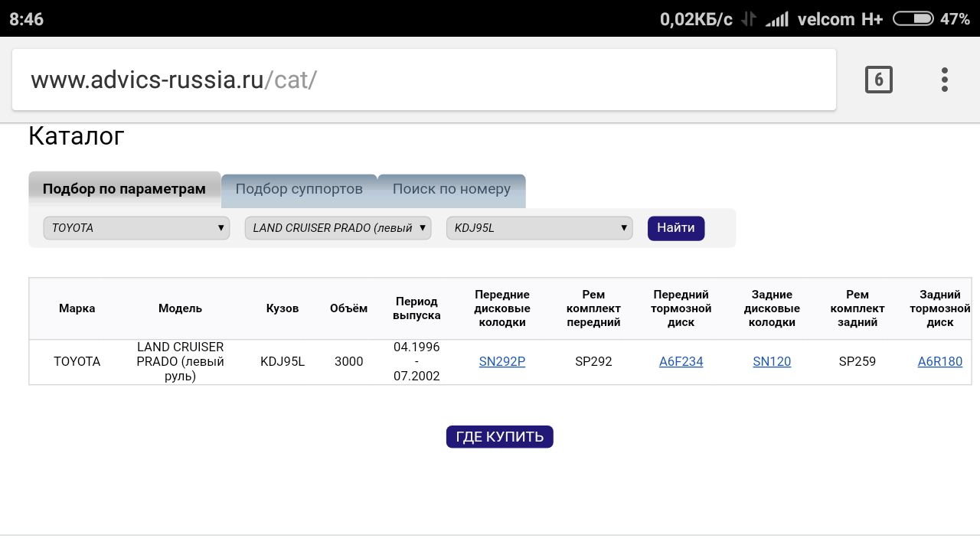The width and height of the screenshot is (980, 551).
Task: Focus the address bar with advics-russia.ru URL
Action: click(x=423, y=80)
